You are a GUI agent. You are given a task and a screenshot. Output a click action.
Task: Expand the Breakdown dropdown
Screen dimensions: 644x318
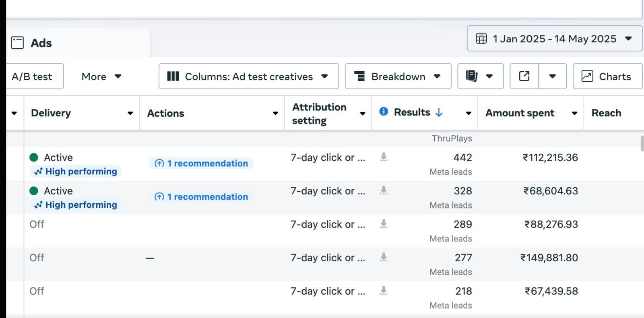[398, 76]
